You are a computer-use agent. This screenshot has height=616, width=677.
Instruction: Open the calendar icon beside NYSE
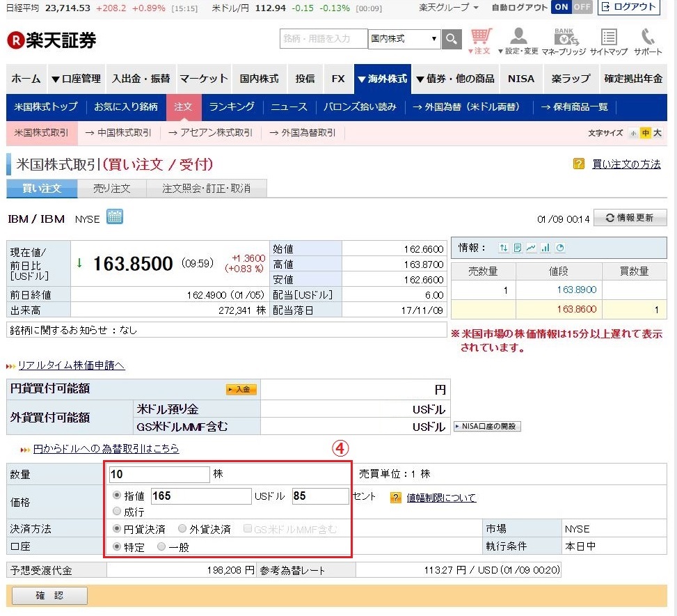[114, 217]
